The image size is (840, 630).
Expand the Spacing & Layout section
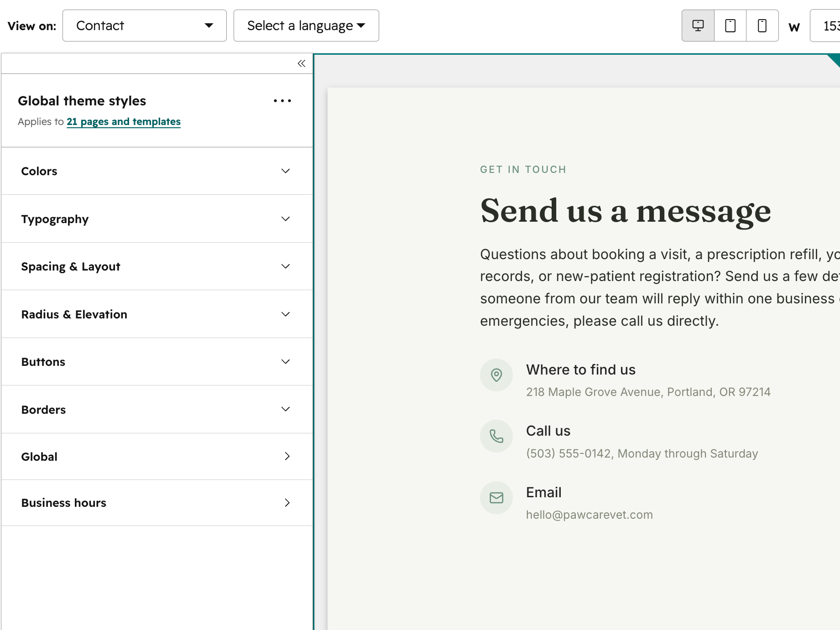[157, 266]
